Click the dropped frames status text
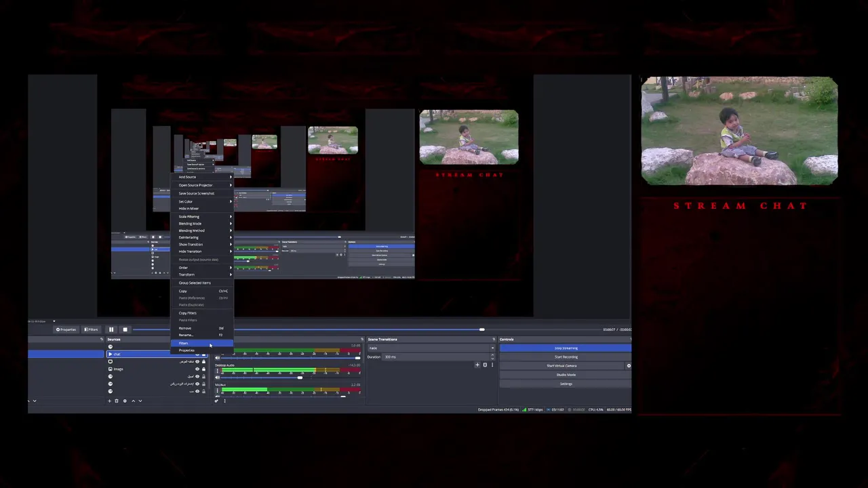Viewport: 868px width, 488px height. [498, 409]
